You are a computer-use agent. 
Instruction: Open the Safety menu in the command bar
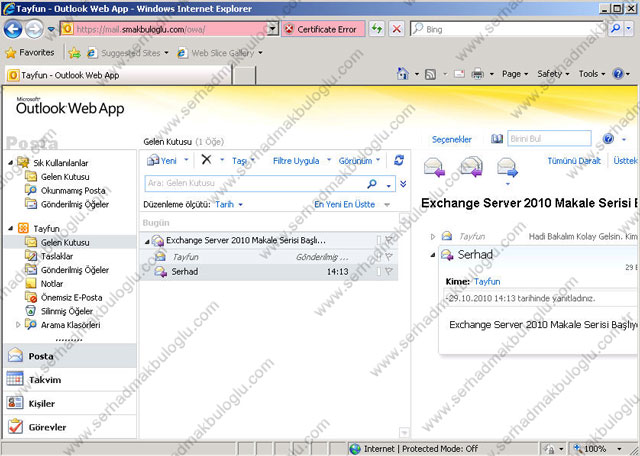tap(553, 74)
